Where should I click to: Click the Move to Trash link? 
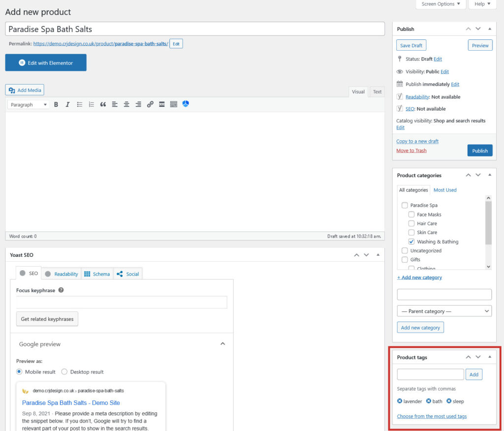click(x=411, y=151)
